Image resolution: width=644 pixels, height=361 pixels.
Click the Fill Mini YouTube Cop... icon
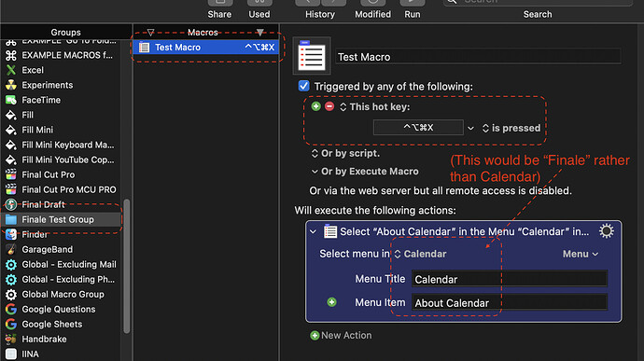point(11,160)
